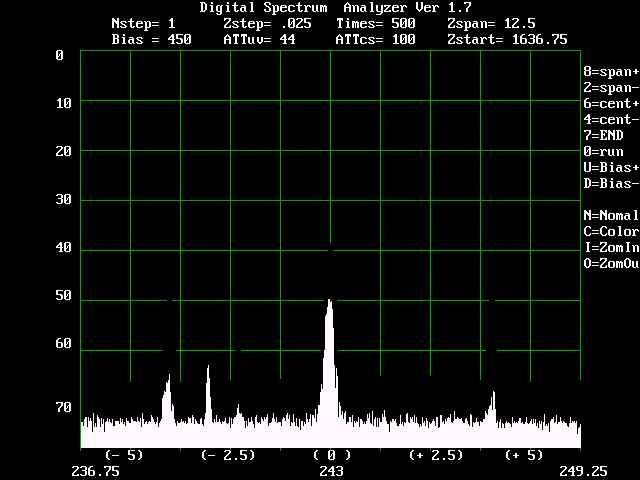640x480 pixels.
Task: Select the 'Zstep= .025' parameter
Action: point(267,24)
